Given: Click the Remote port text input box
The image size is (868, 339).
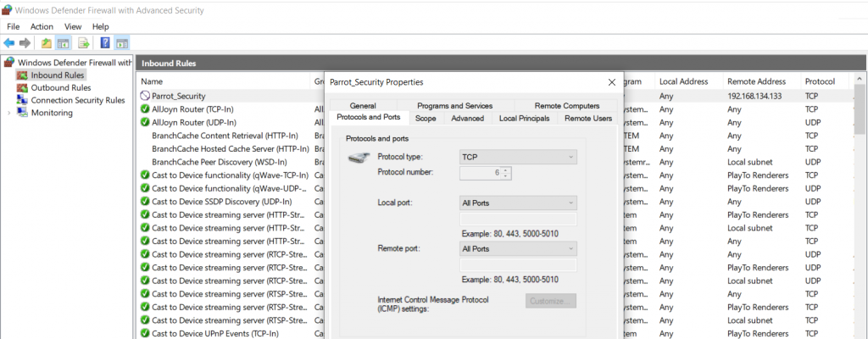Looking at the screenshot, I should pos(518,265).
